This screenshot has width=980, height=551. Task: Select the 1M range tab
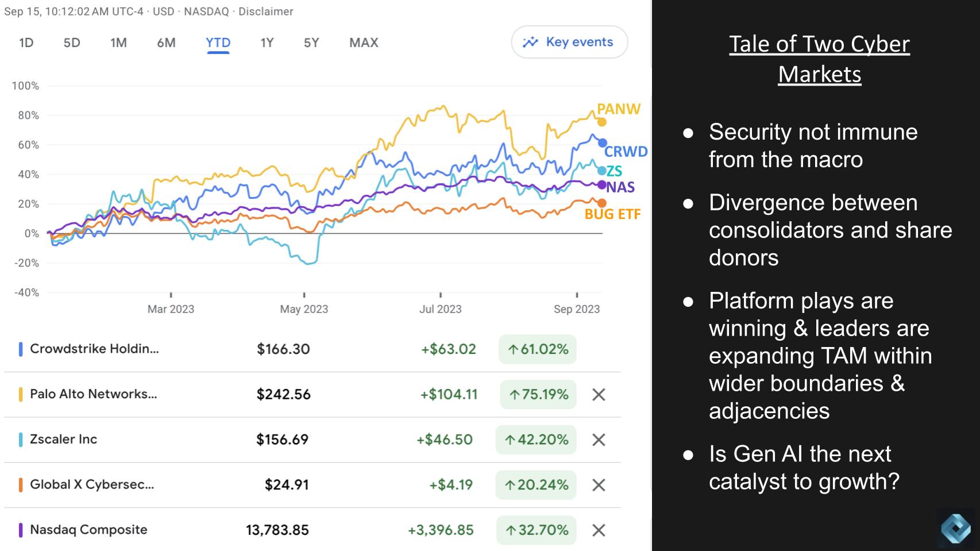coord(118,43)
